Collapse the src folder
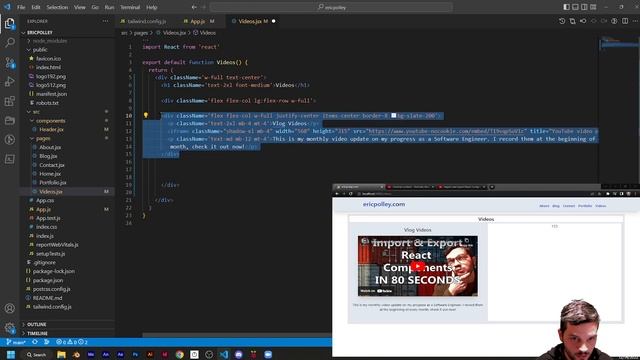Screen dimensions: 640x360 pos(67,111)
